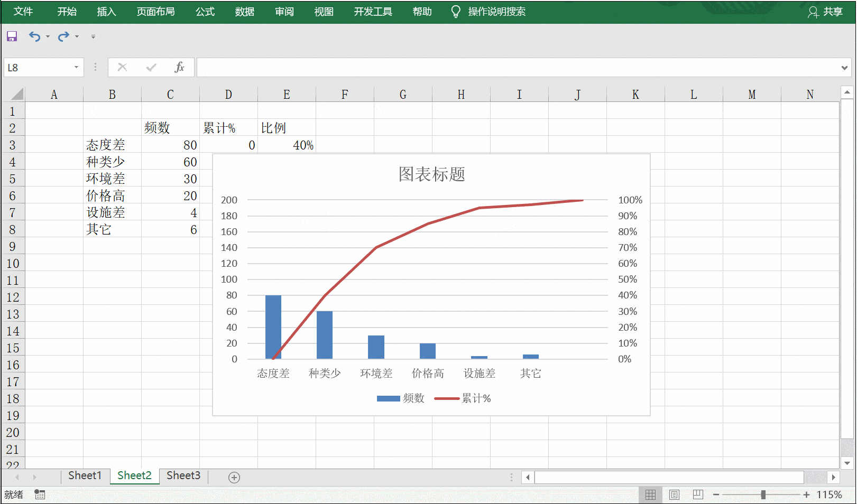Click the Undo arrow icon

click(x=34, y=36)
